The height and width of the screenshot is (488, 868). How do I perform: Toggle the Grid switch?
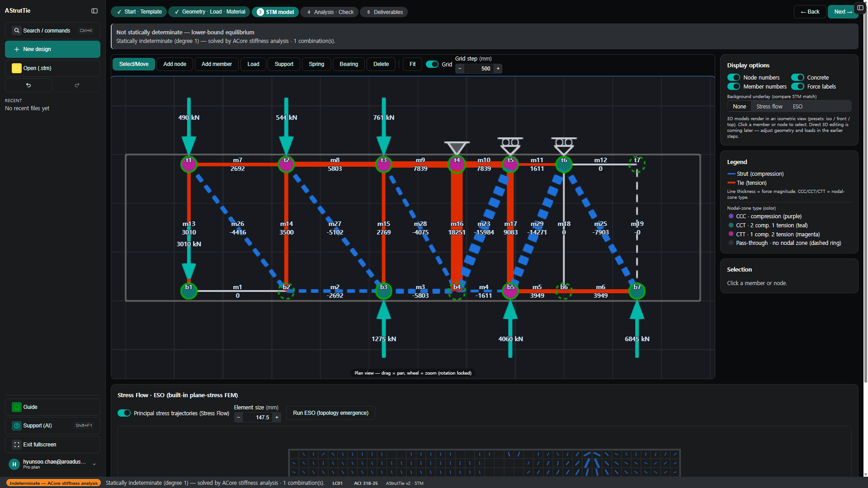[432, 64]
